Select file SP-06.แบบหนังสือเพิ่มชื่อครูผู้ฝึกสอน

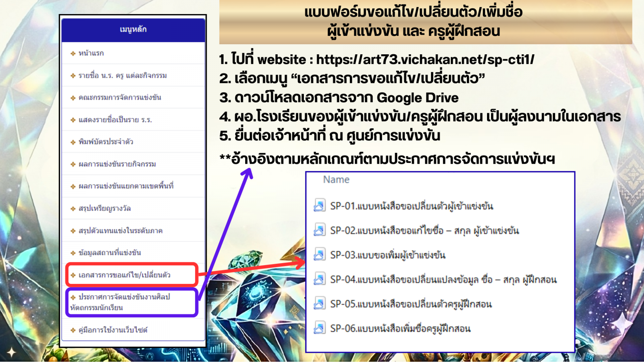tap(400, 329)
